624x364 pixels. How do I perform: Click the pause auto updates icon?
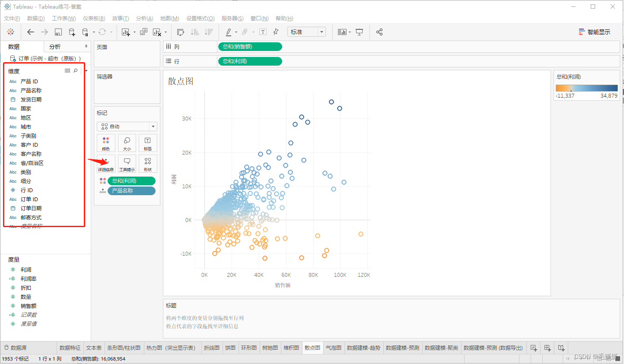pyautogui.click(x=85, y=32)
